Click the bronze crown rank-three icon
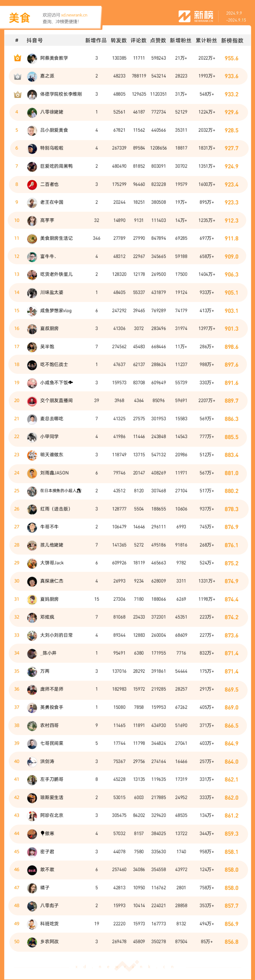255x980 pixels. click(x=17, y=94)
